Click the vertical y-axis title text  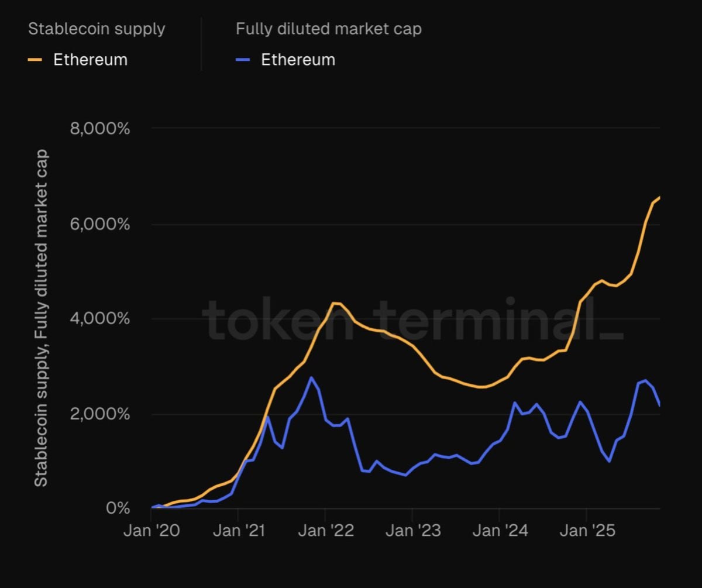tap(40, 318)
